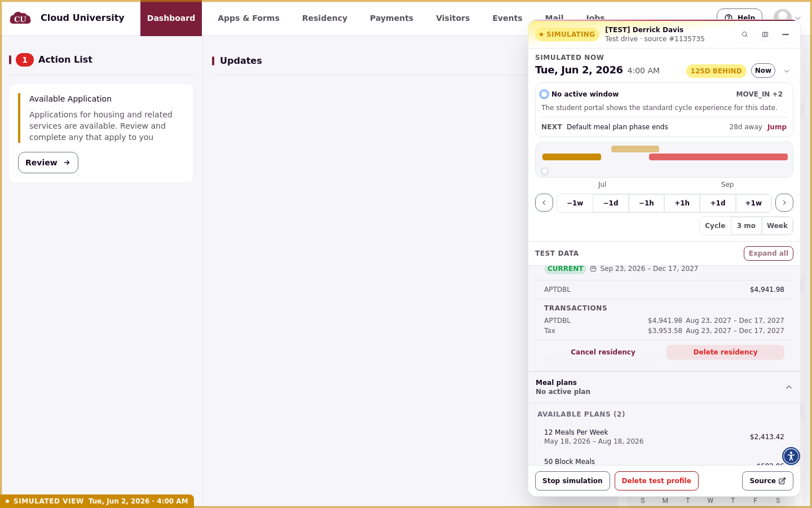Open Events menu item

click(x=507, y=18)
